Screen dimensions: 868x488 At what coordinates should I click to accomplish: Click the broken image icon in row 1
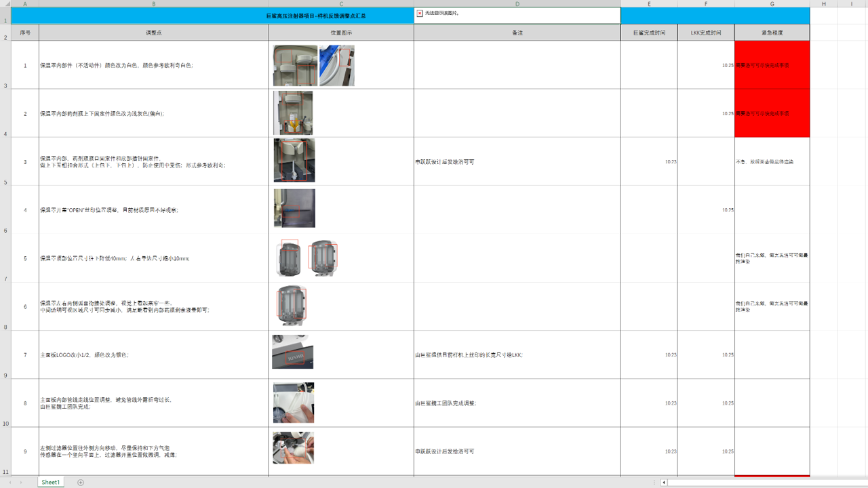coord(420,13)
